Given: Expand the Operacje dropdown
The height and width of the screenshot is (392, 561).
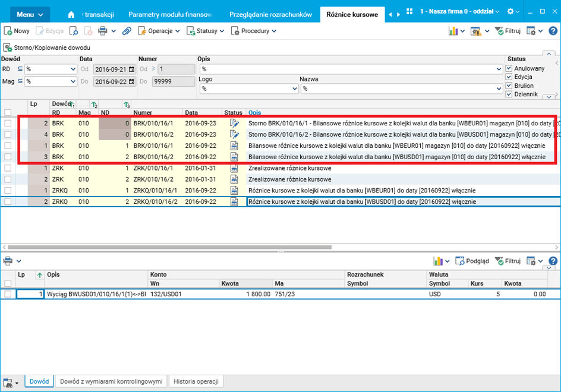Looking at the screenshot, I should [159, 31].
